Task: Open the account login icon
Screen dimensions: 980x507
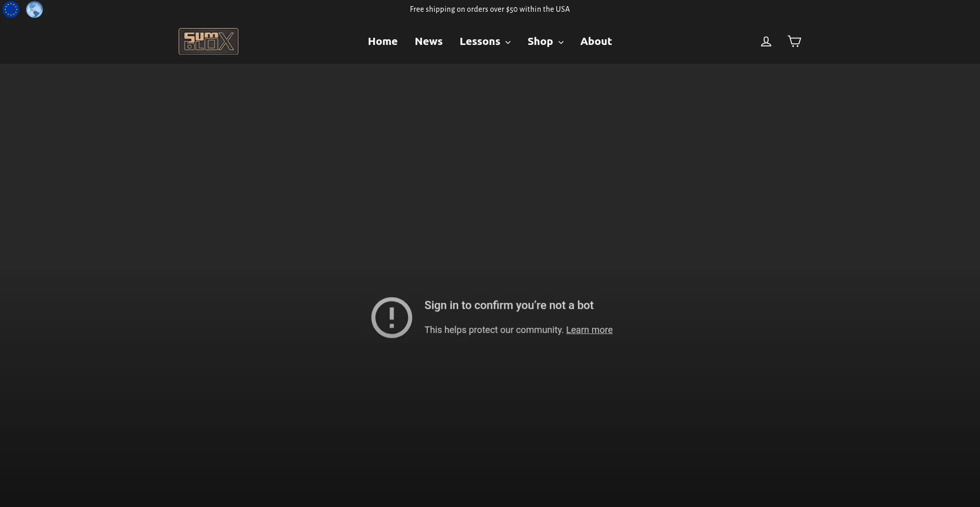Action: pos(766,41)
